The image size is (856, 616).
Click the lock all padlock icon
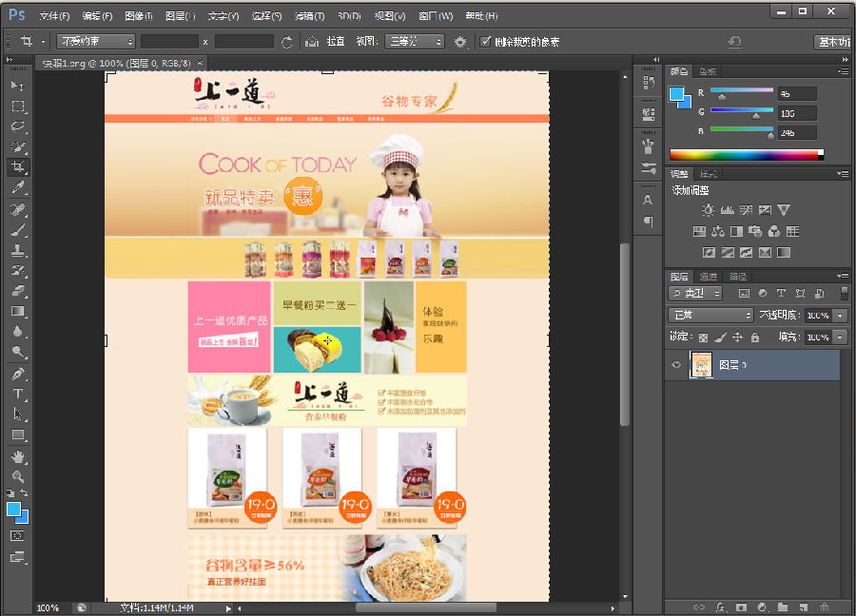click(755, 337)
